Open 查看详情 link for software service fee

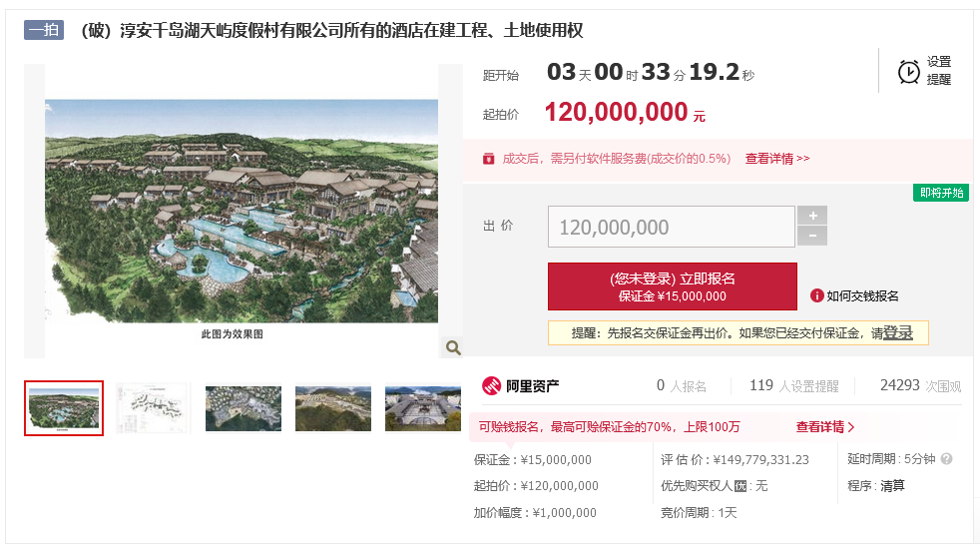776,159
